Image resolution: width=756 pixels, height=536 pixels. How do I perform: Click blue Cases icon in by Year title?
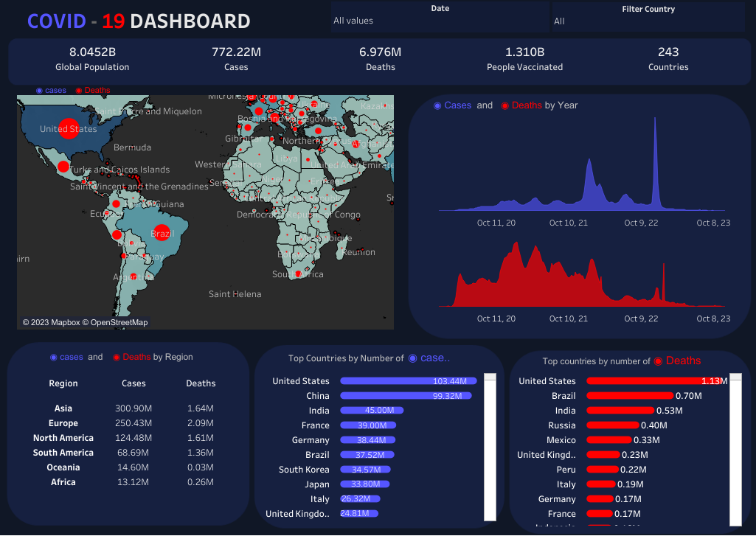click(x=437, y=105)
